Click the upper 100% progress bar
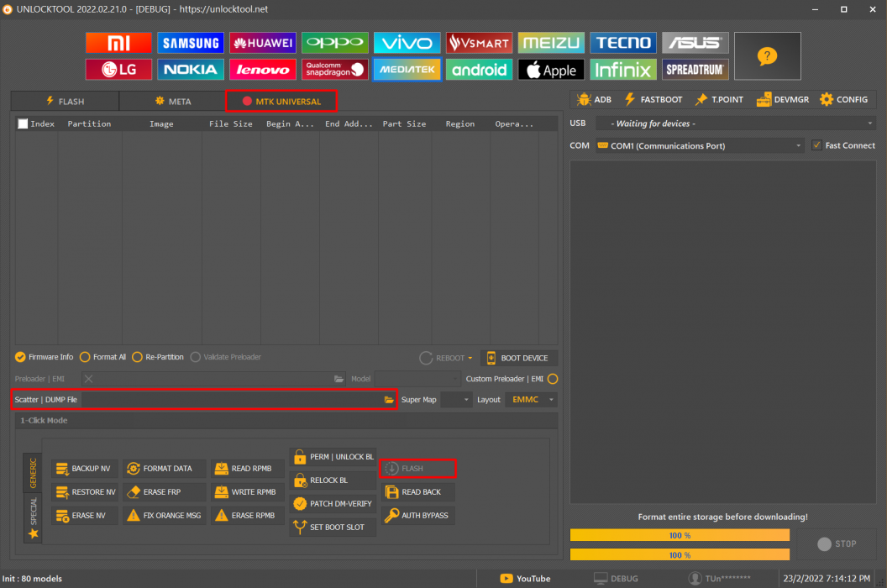The width and height of the screenshot is (887, 588). [x=680, y=535]
